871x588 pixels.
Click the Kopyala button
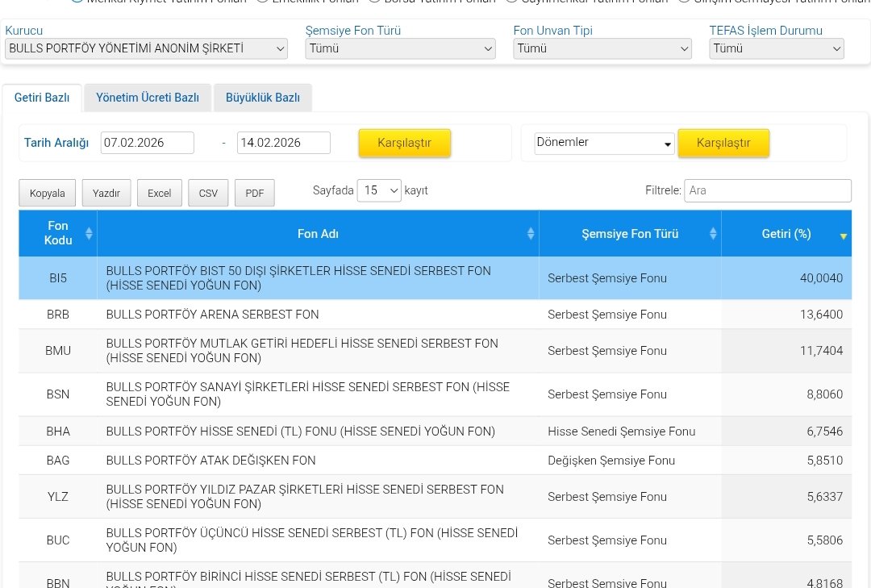[x=48, y=193]
